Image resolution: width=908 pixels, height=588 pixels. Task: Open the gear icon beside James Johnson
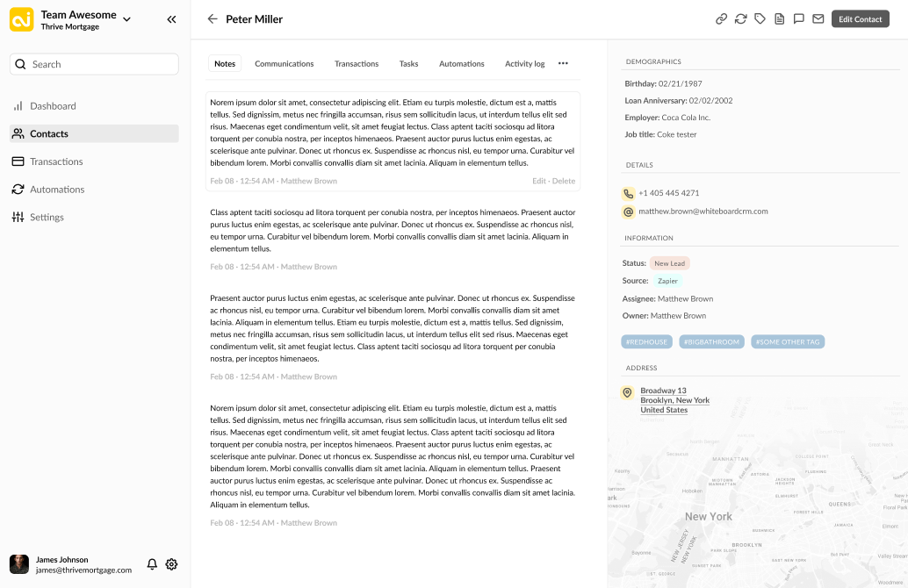click(x=171, y=564)
